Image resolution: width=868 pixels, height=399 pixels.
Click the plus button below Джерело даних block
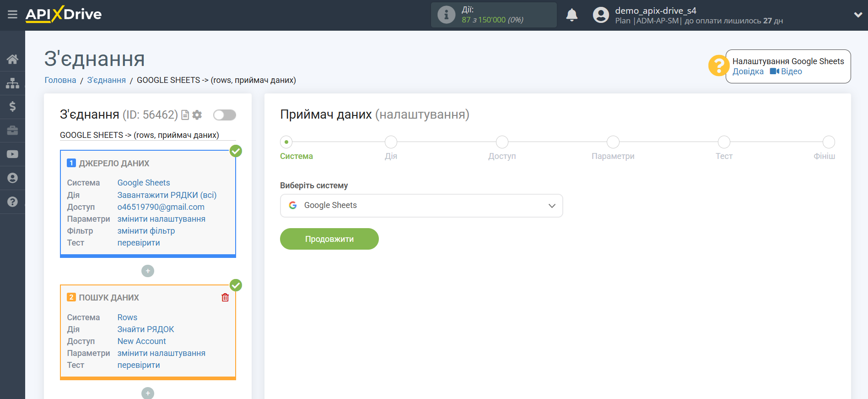(148, 271)
